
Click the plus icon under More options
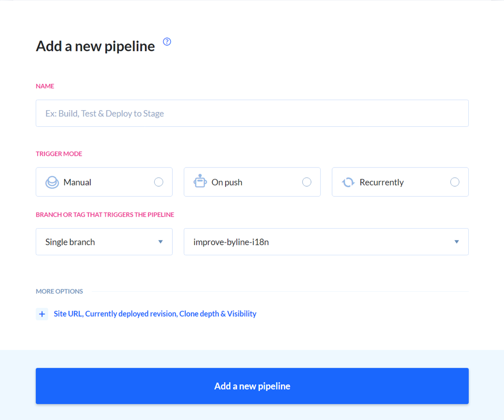(42, 314)
